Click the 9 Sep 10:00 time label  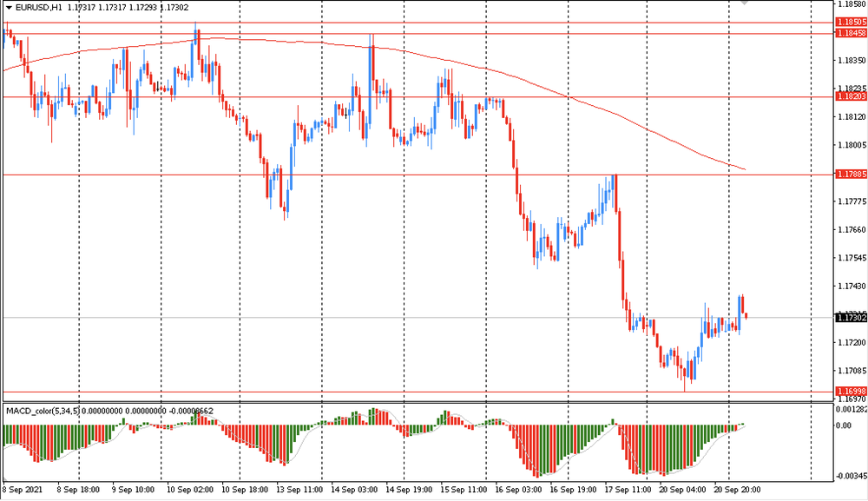(x=133, y=490)
